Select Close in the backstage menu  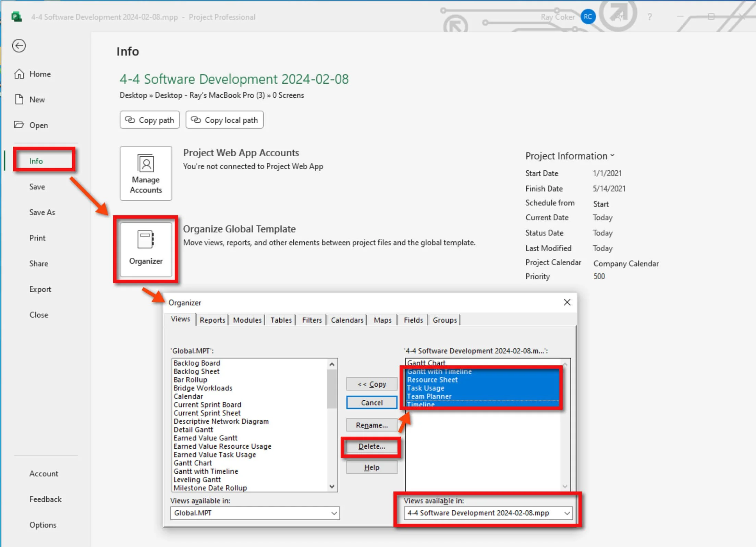pos(39,315)
